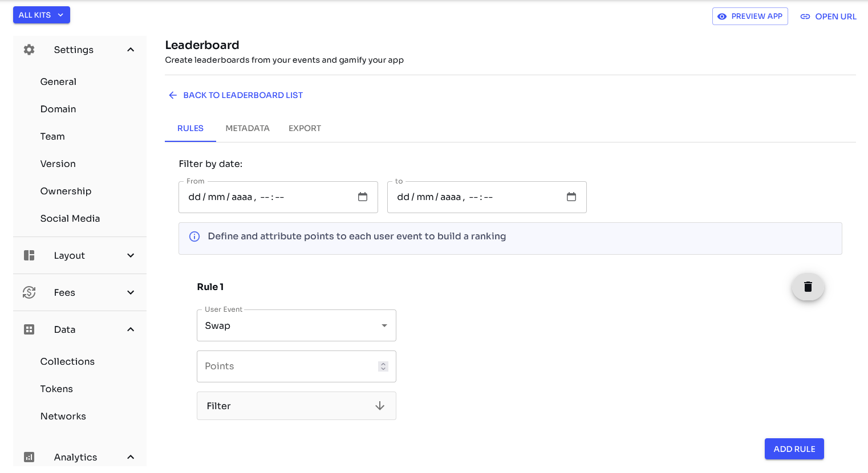Image resolution: width=868 pixels, height=473 pixels.
Task: Switch to the METADATA tab
Action: tap(248, 128)
